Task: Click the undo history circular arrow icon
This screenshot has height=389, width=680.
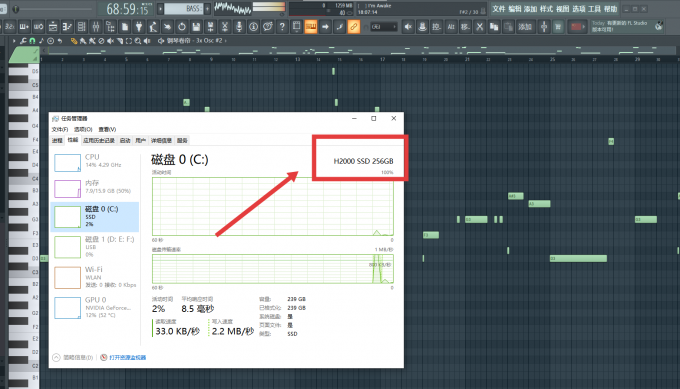Action: click(x=182, y=27)
